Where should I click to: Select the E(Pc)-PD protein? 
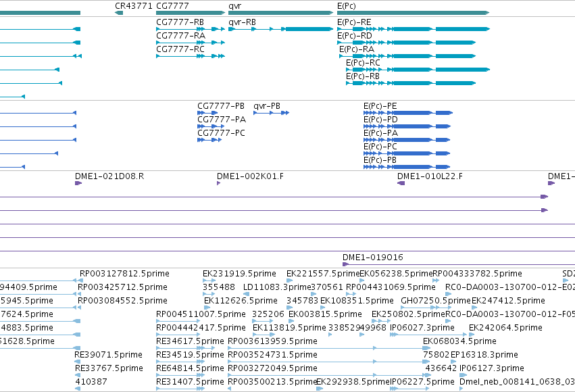pyautogui.click(x=407, y=126)
